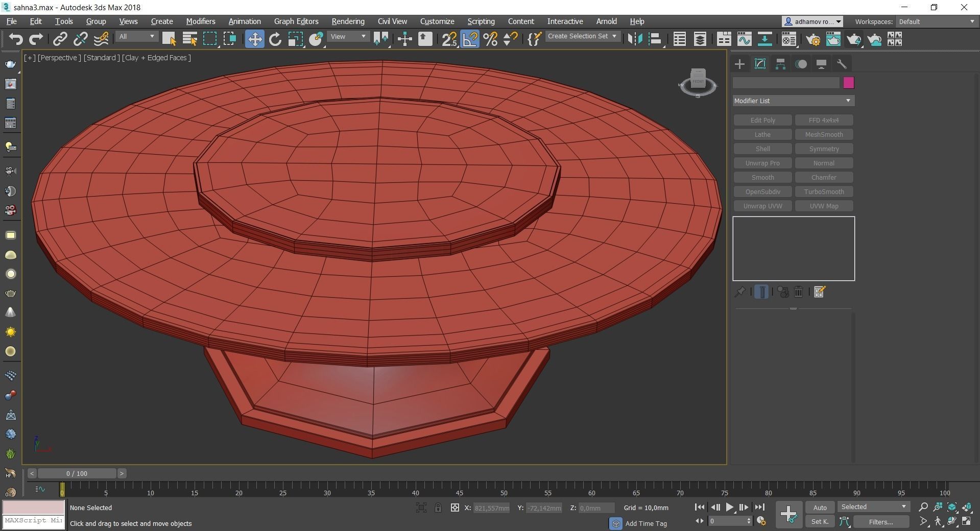Screen dimensions: 980x531
Task: Toggle the selection lock padlock
Action: (438, 508)
